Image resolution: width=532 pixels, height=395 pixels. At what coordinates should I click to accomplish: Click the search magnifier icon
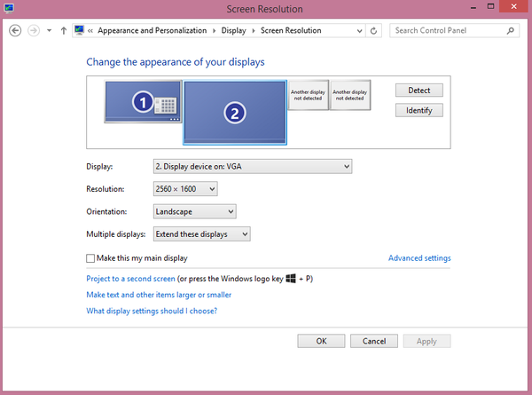[511, 30]
